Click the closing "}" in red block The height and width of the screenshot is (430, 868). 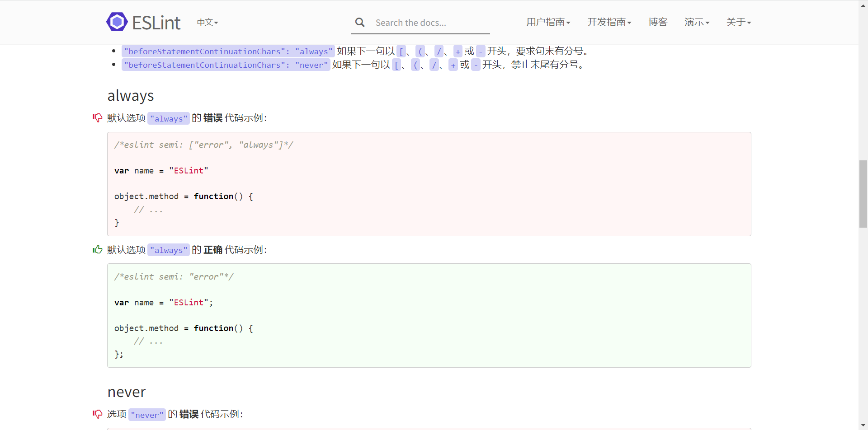click(x=117, y=223)
